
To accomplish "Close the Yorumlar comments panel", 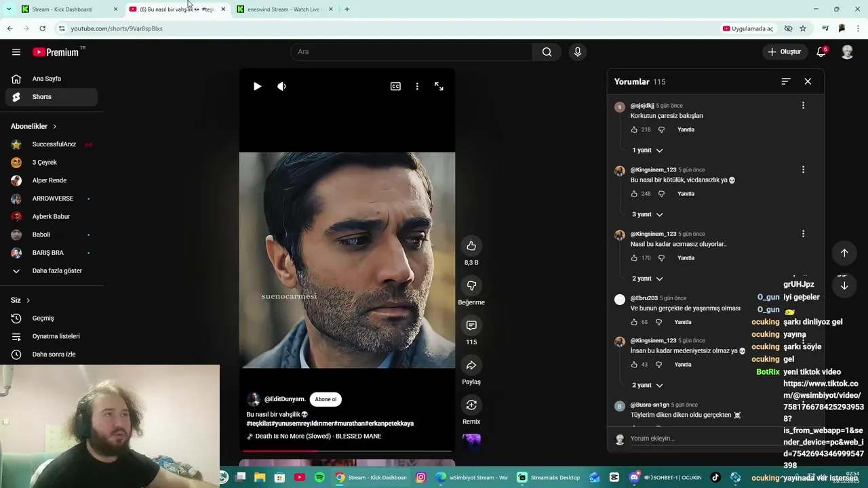I will pos(808,81).
